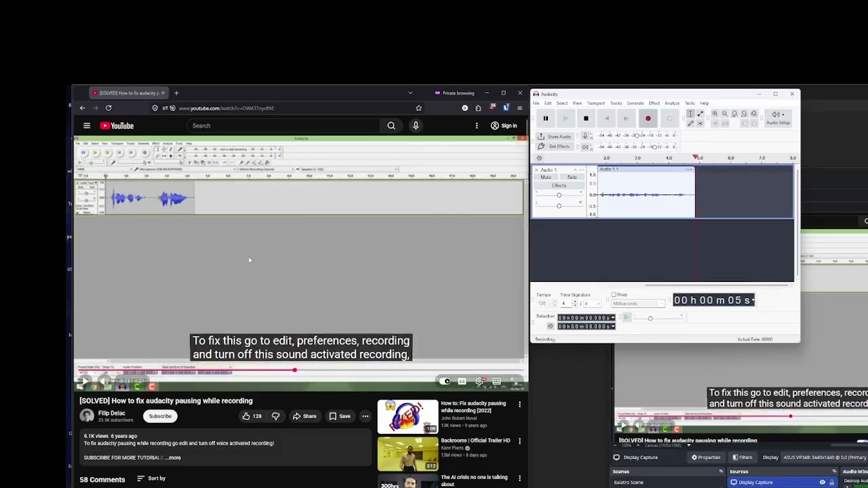Image resolution: width=868 pixels, height=488 pixels.
Task: Open Audacity File menu
Action: 536,103
